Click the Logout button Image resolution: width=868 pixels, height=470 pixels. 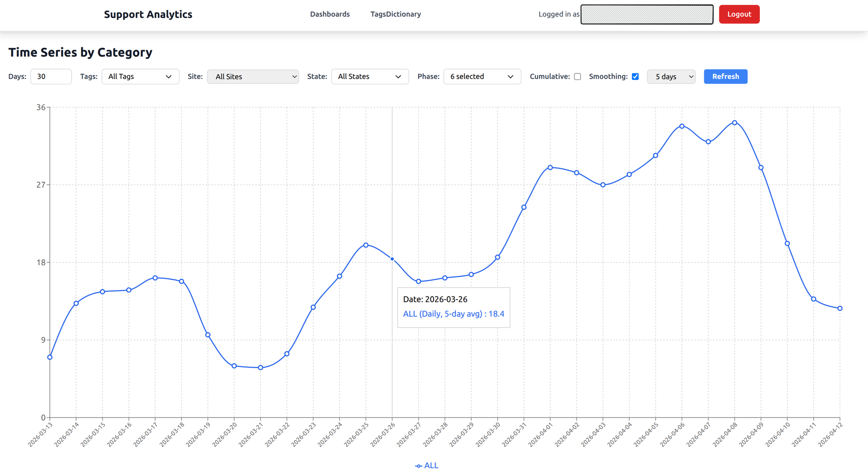(739, 14)
